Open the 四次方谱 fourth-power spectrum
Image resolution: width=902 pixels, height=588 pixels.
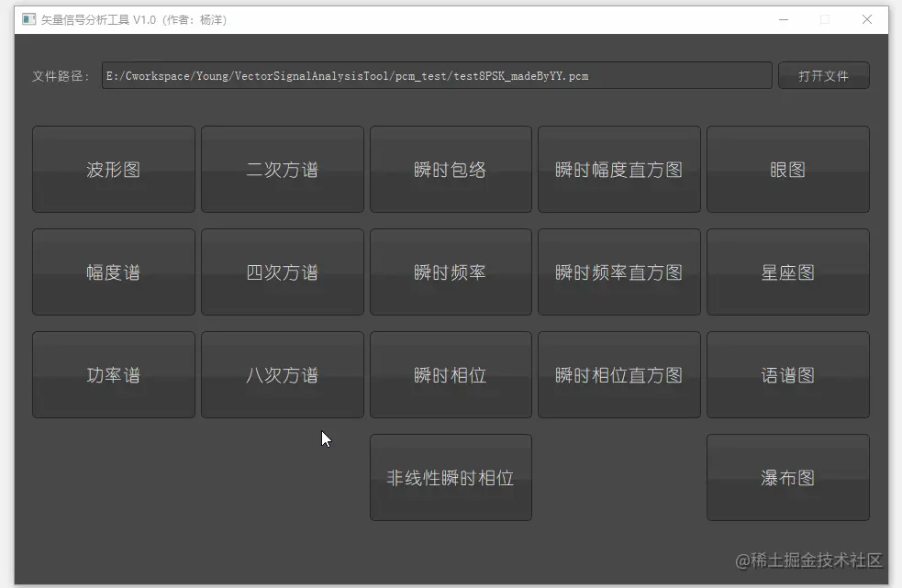point(282,272)
